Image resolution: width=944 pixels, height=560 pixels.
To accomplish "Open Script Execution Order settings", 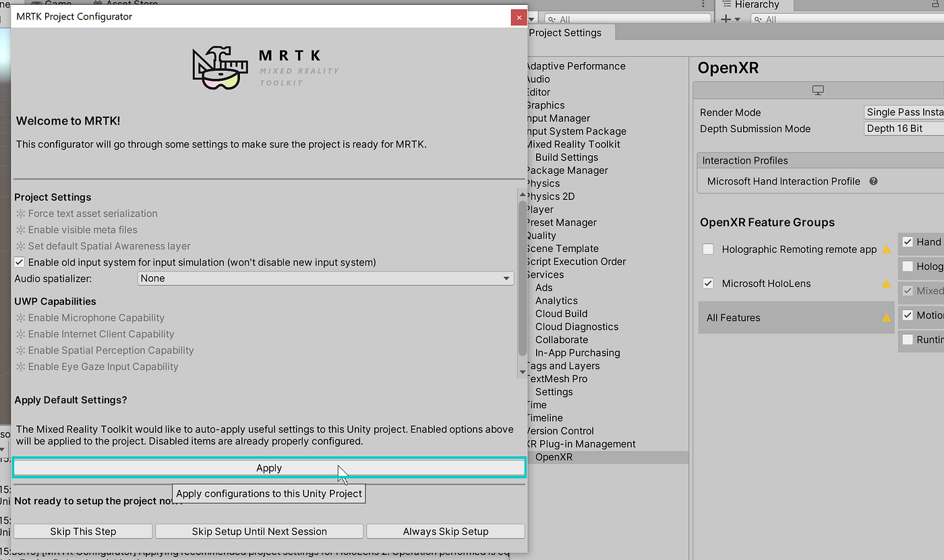I will click(577, 261).
